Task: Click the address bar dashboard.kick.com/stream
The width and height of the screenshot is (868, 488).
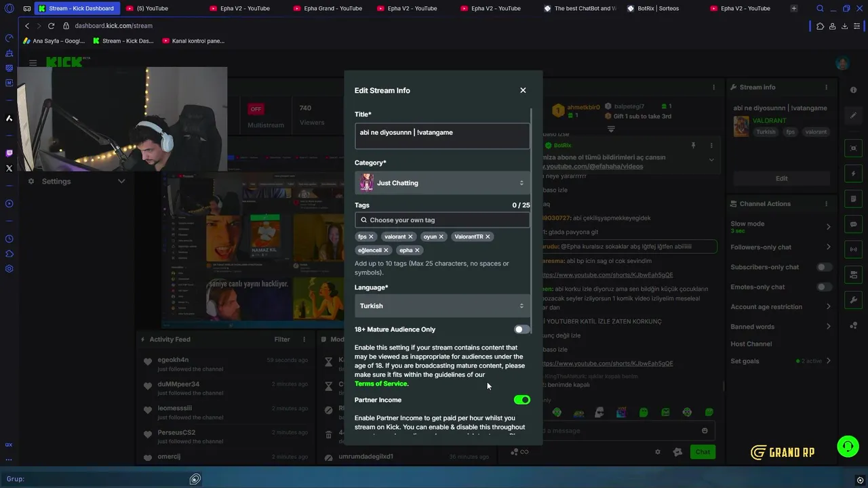Action: pyautogui.click(x=113, y=26)
